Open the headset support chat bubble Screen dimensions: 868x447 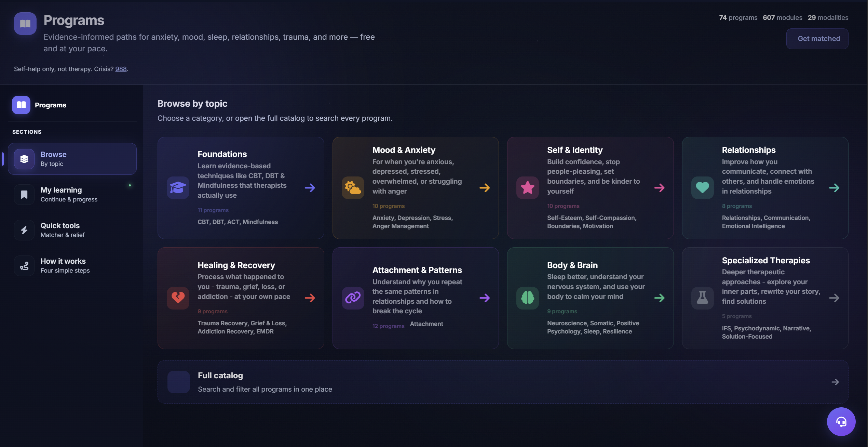click(841, 422)
